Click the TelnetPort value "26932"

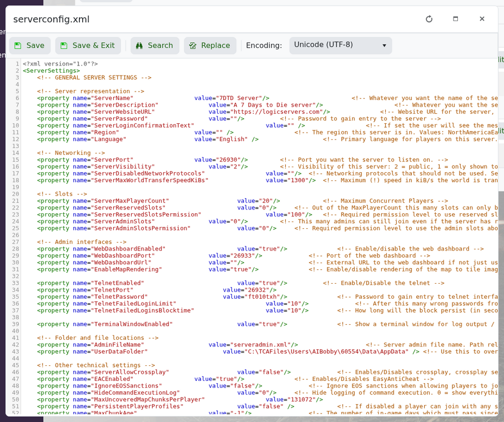(x=257, y=290)
